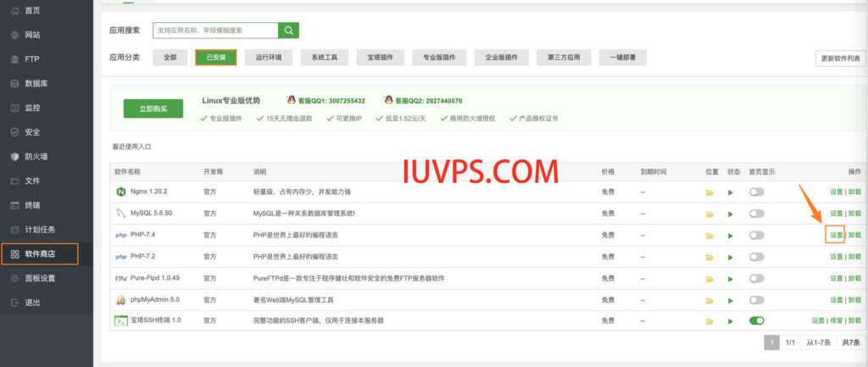Click the php logo icon beside PHP-7.4
Image resolution: width=868 pixels, height=367 pixels.
120,236
